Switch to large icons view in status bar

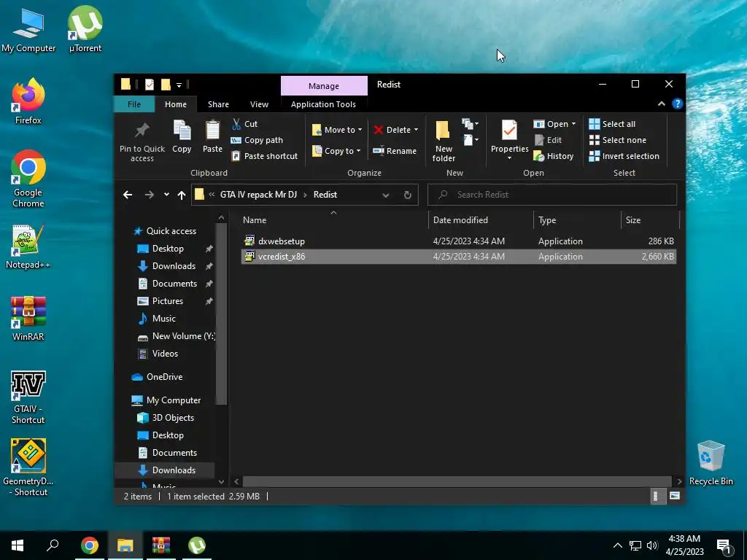point(675,496)
